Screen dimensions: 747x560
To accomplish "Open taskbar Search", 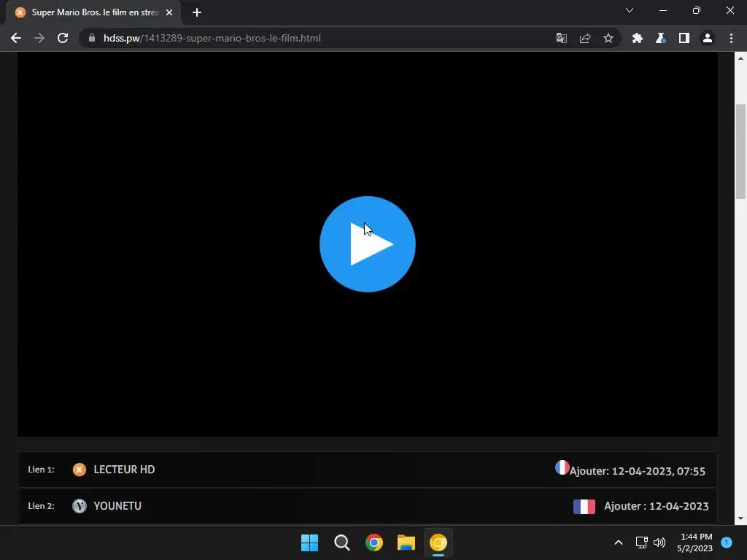I will coord(341,542).
